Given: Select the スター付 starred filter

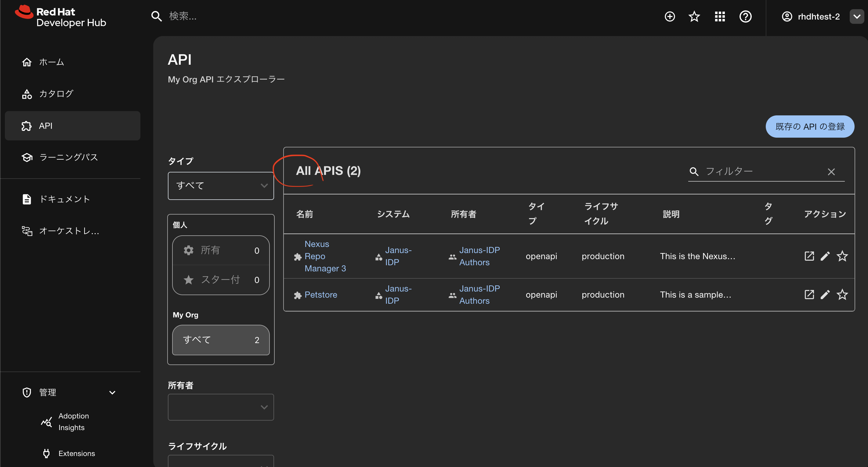Looking at the screenshot, I should click(221, 280).
